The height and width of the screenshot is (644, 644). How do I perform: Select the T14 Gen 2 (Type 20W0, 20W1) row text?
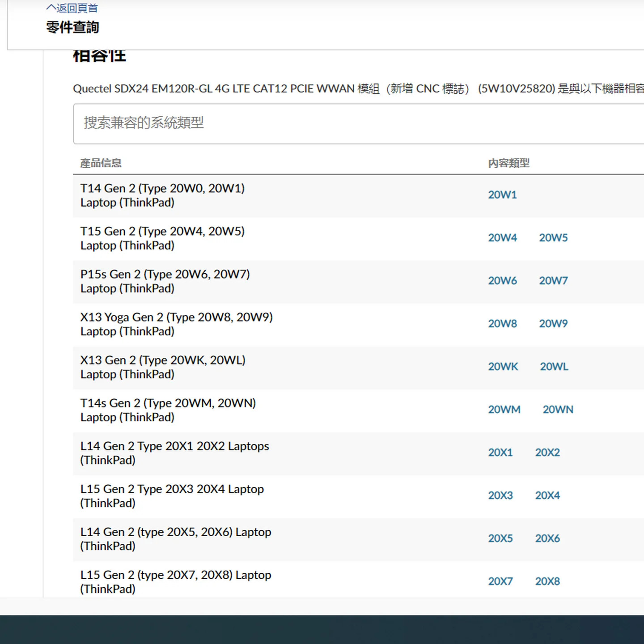tap(162, 195)
